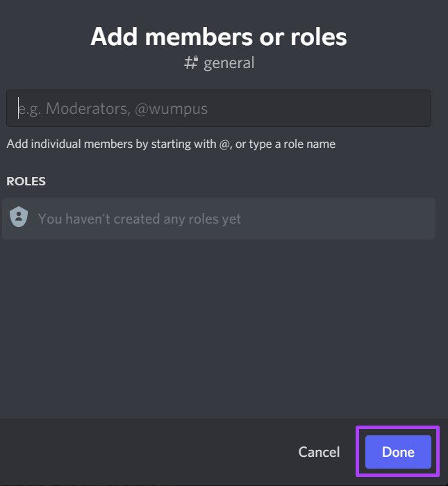
Task: Click the hint text about adding members with @
Action: point(171,144)
